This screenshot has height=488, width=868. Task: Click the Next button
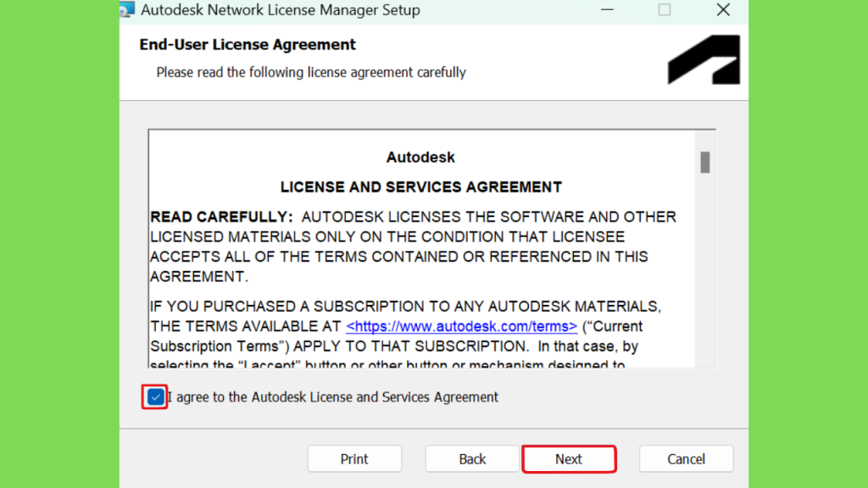[569, 458]
